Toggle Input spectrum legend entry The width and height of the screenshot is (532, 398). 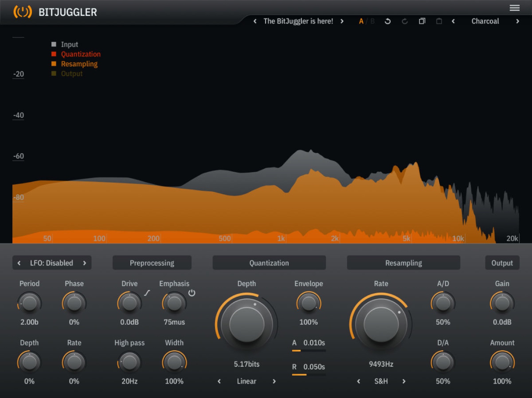(x=65, y=44)
